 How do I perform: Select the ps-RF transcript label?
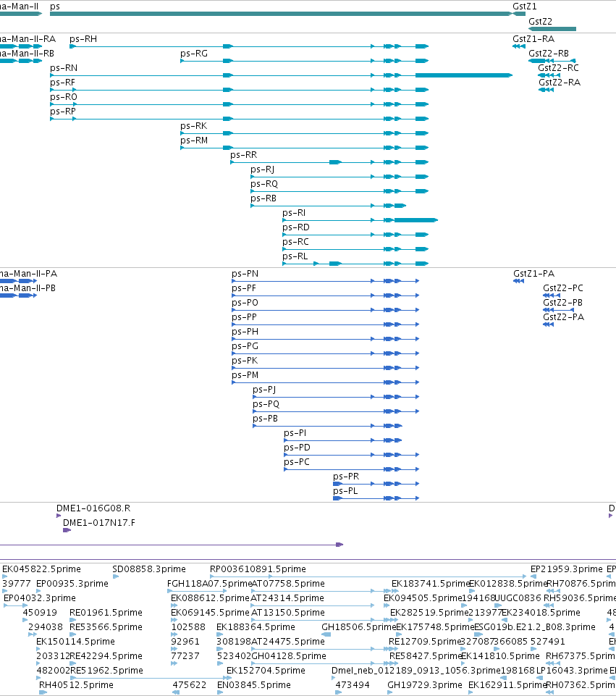(62, 83)
